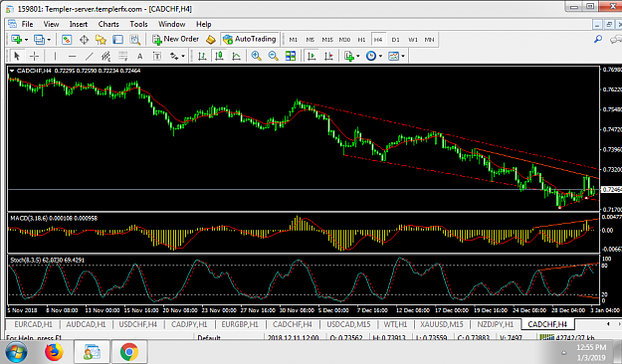
Task: Zoom in on the chart
Action: click(256, 56)
